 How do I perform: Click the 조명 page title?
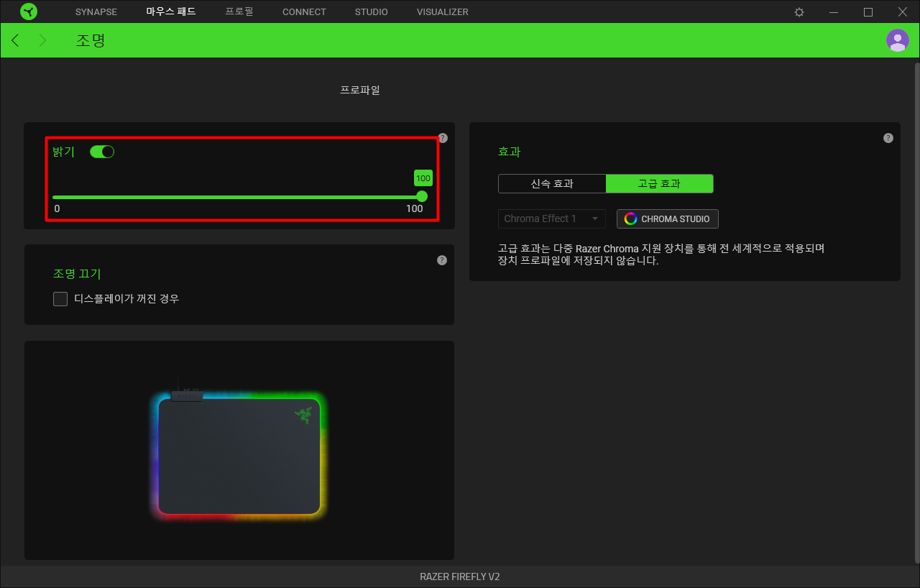91,40
